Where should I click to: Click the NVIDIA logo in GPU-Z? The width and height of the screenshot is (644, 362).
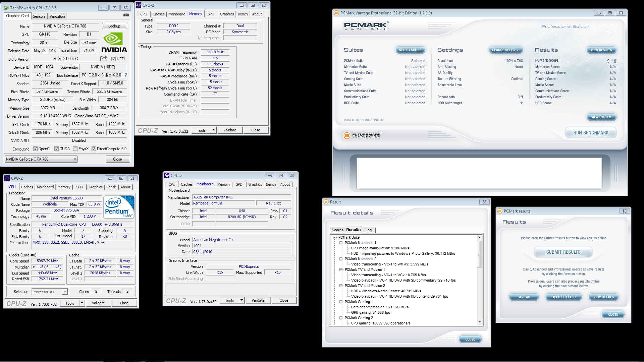pyautogui.click(x=114, y=43)
